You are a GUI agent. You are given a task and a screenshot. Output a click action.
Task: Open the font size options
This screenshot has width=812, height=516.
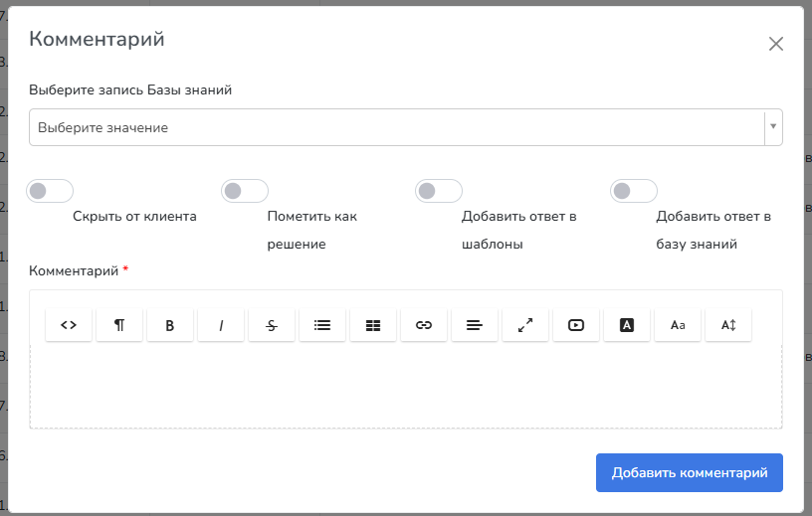(x=678, y=325)
